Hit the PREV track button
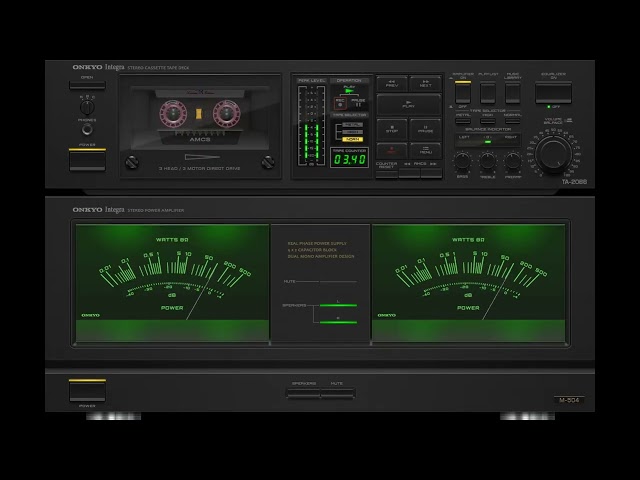The width and height of the screenshot is (640, 480). [x=392, y=84]
